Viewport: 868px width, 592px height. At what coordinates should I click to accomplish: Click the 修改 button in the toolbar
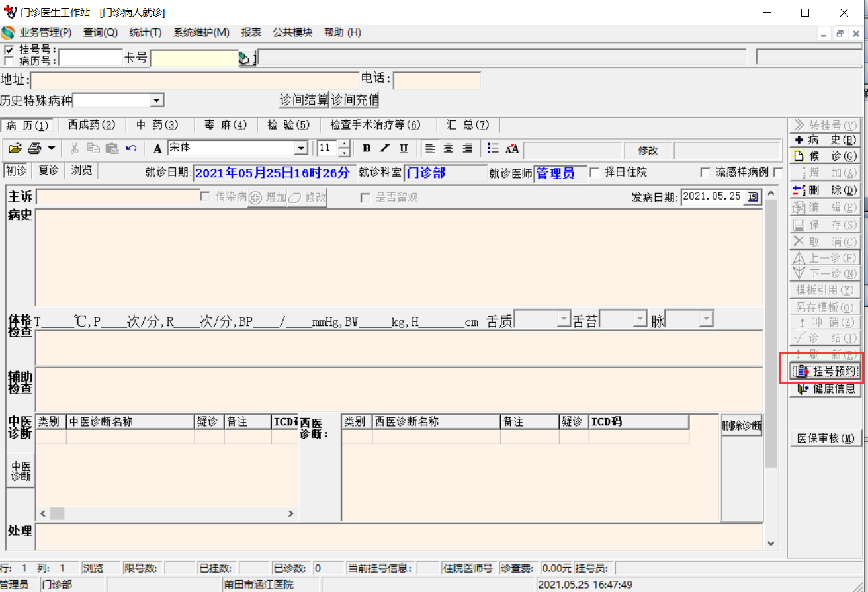(x=648, y=150)
